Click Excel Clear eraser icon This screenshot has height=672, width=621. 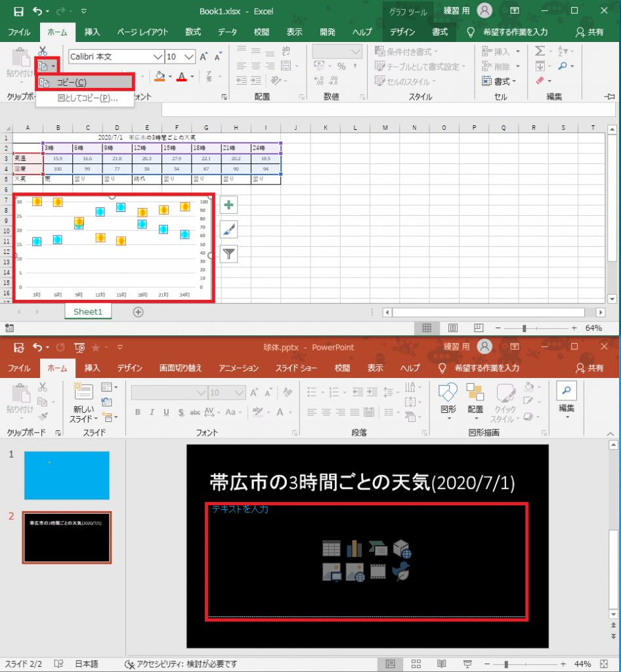(x=540, y=81)
